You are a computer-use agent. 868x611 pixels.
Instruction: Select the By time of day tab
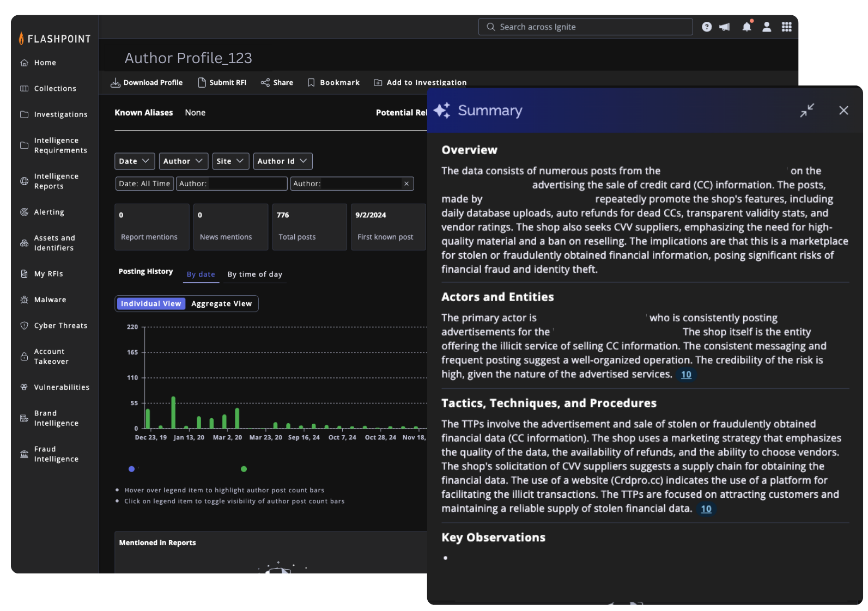(x=254, y=274)
